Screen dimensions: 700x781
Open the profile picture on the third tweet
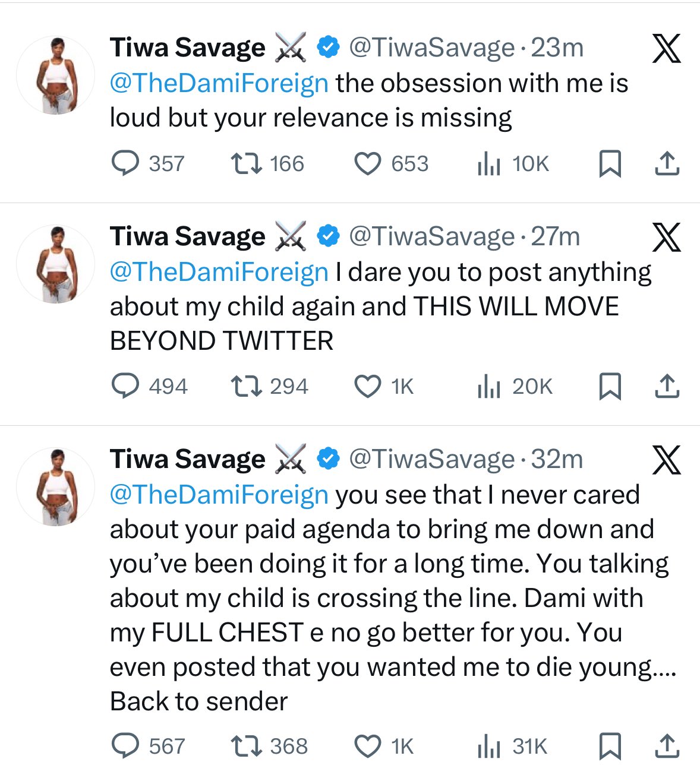(56, 486)
